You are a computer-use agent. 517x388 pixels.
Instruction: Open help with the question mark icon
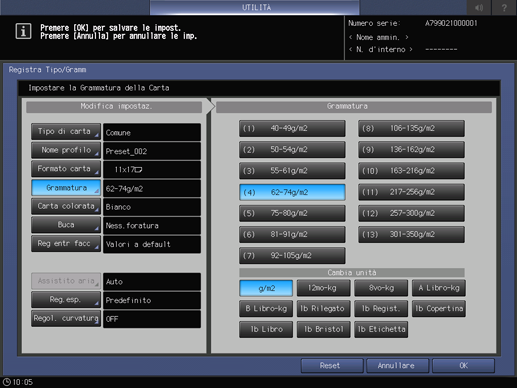pyautogui.click(x=504, y=7)
